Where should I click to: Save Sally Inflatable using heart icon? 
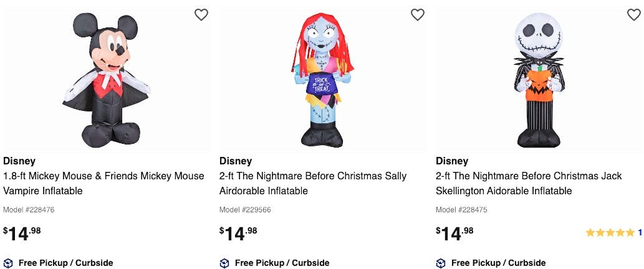[x=418, y=15]
